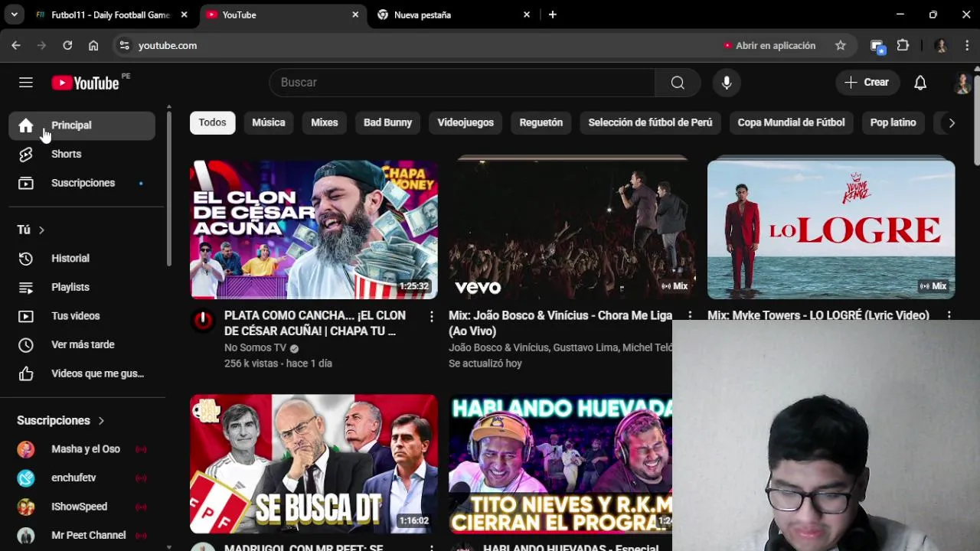Open PLATA COMO CANCHA video title
Image resolution: width=980 pixels, height=551 pixels.
point(315,323)
